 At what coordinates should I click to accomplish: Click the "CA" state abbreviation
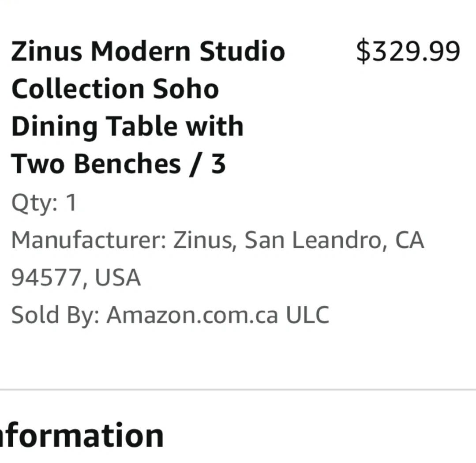[409, 240]
